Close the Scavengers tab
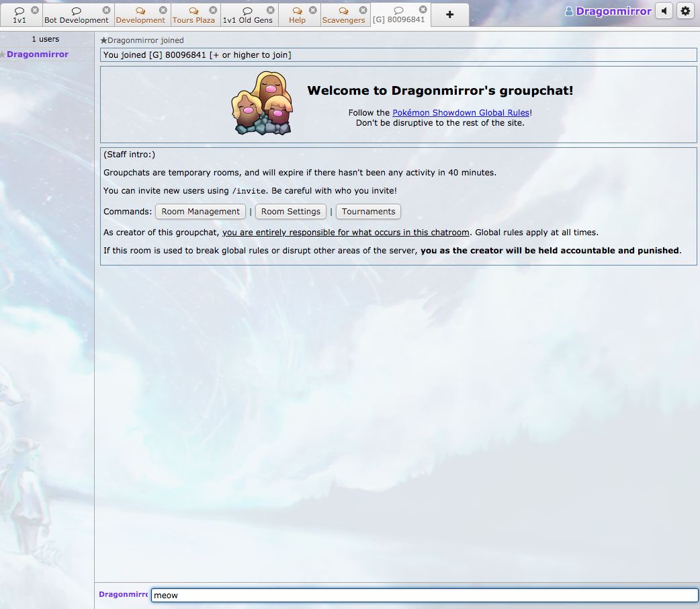Screen dimensions: 700x609 pos(363,10)
